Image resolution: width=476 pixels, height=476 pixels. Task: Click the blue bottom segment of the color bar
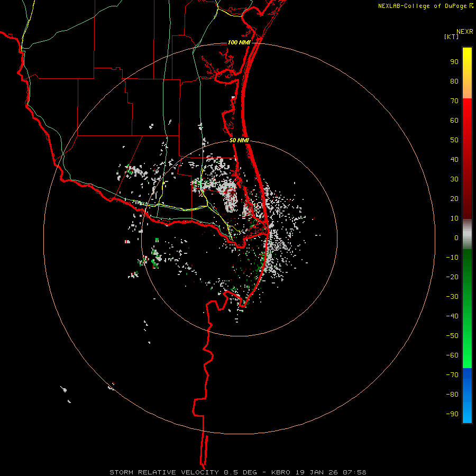[x=467, y=396]
